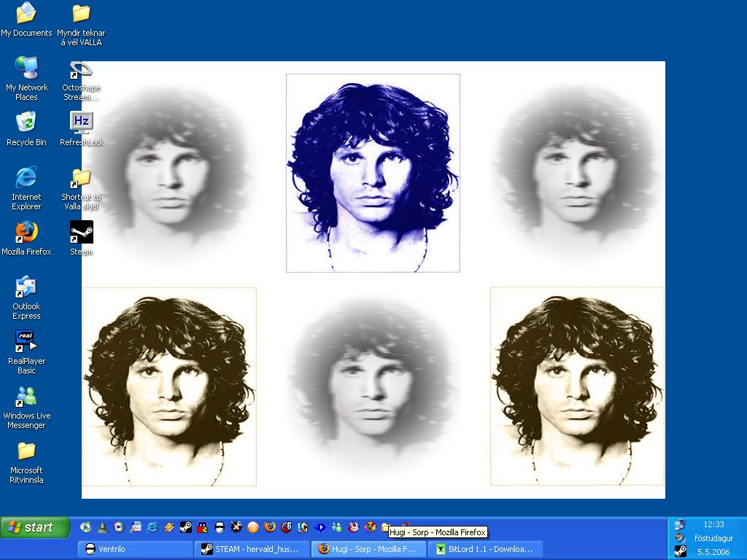Select the Steam desktop shortcut
This screenshot has width=747, height=560.
coord(82,238)
